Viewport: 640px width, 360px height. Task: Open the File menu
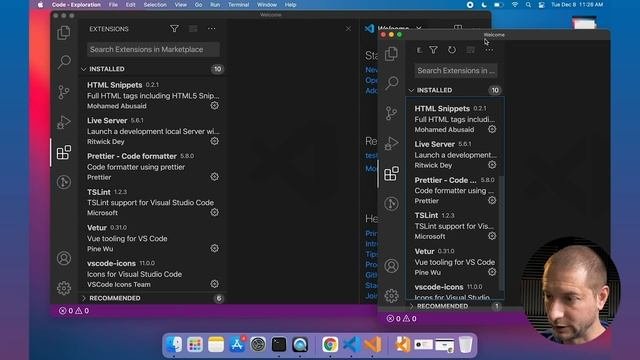click(x=113, y=4)
